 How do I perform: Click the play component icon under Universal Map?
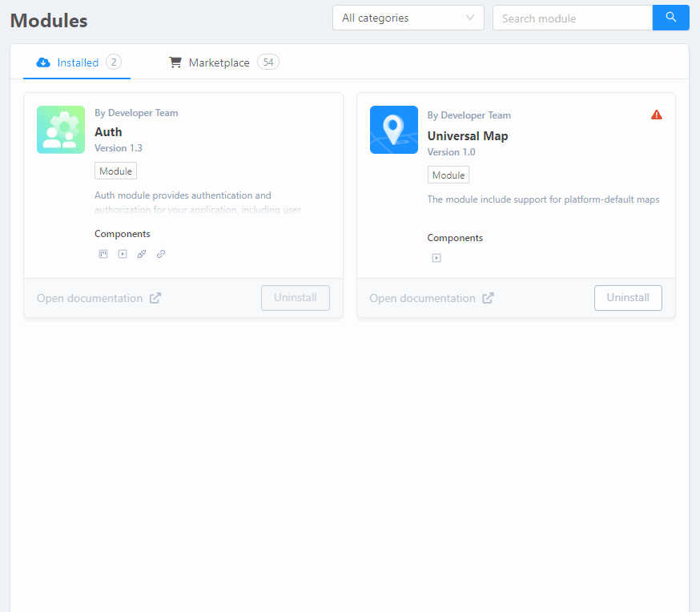click(436, 258)
